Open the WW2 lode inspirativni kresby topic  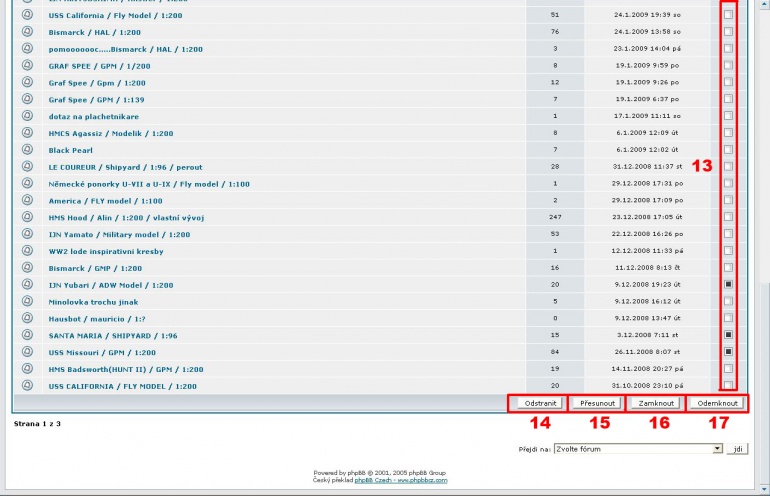[x=106, y=251]
